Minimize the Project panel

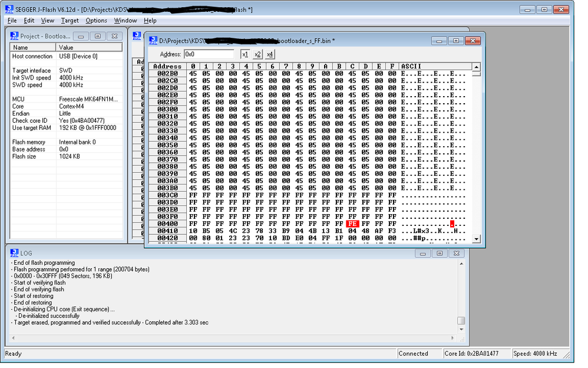point(81,36)
